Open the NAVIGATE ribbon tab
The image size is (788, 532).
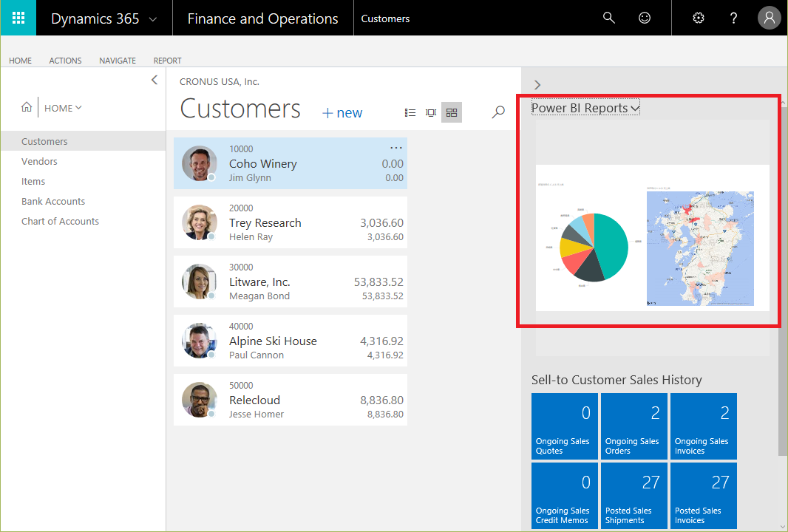(x=117, y=61)
